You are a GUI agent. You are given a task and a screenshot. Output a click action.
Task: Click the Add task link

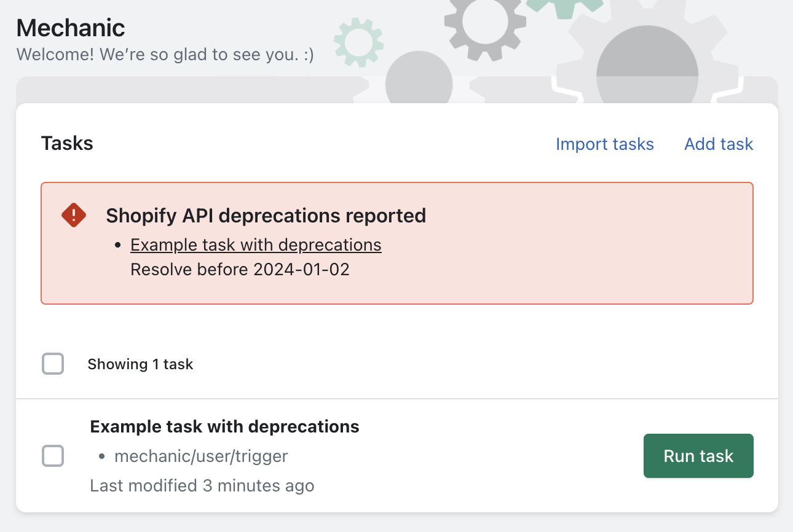point(719,144)
